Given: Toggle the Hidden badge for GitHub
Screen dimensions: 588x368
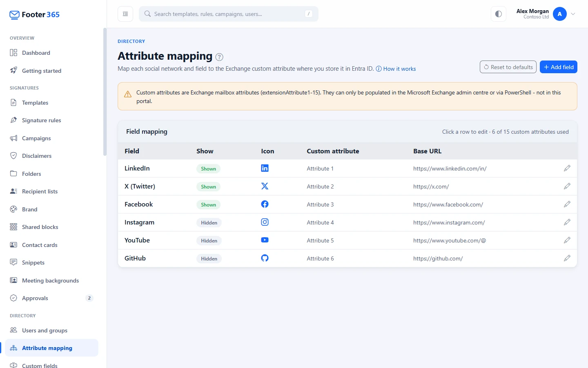Looking at the screenshot, I should (209, 259).
